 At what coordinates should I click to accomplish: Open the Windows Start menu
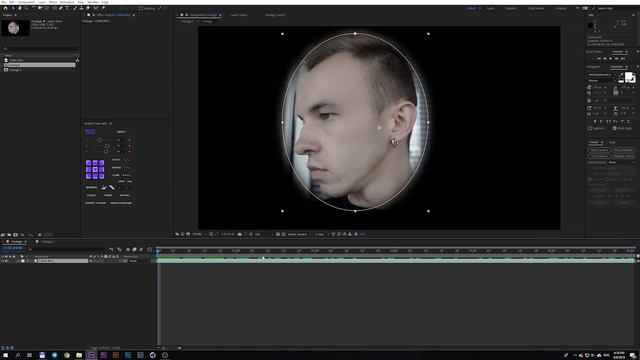click(5, 356)
